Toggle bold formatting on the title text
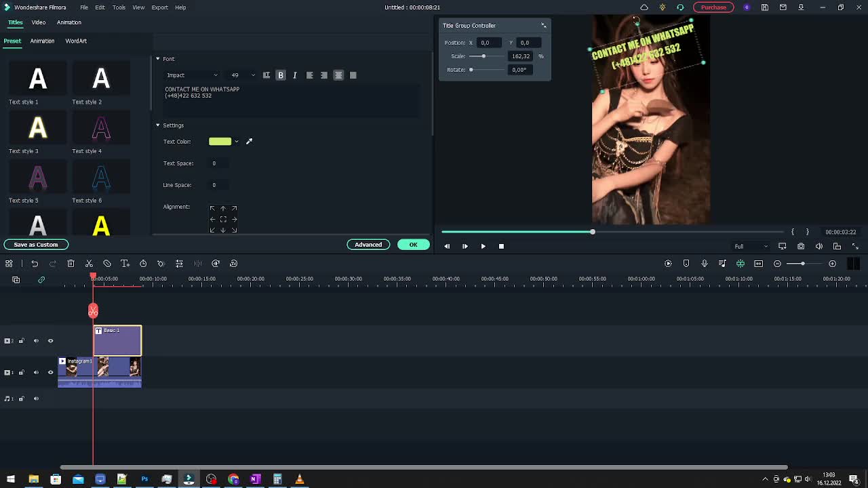The image size is (868, 488). pos(280,75)
